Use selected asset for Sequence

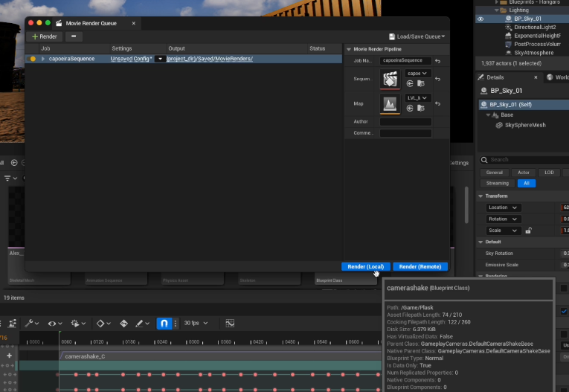410,84
